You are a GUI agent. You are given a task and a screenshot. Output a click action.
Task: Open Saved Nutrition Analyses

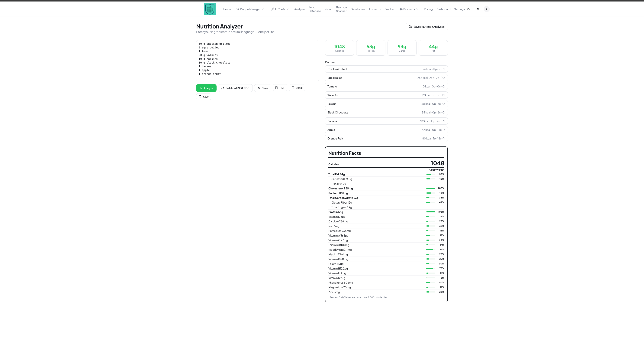[x=427, y=27]
